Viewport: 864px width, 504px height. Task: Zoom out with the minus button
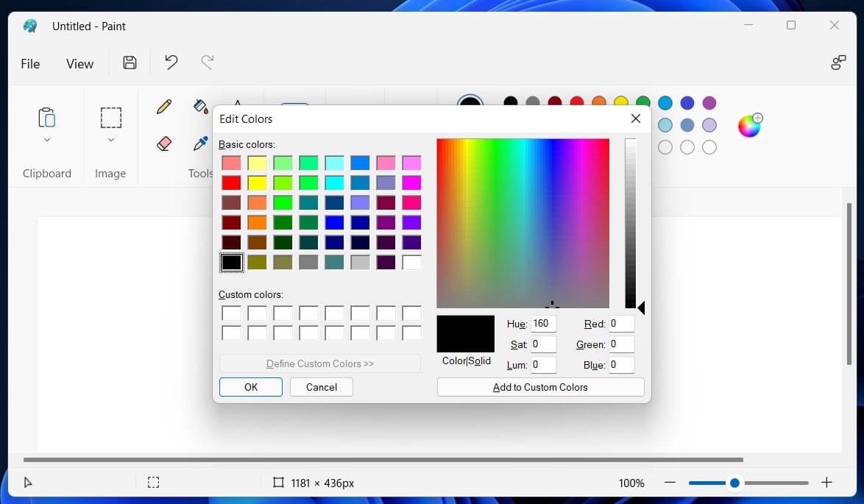tap(670, 483)
